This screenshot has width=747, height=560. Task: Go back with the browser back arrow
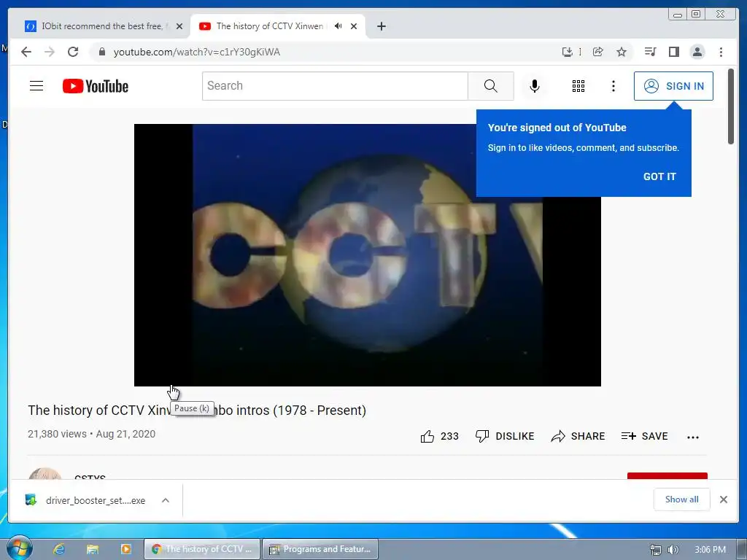(26, 52)
